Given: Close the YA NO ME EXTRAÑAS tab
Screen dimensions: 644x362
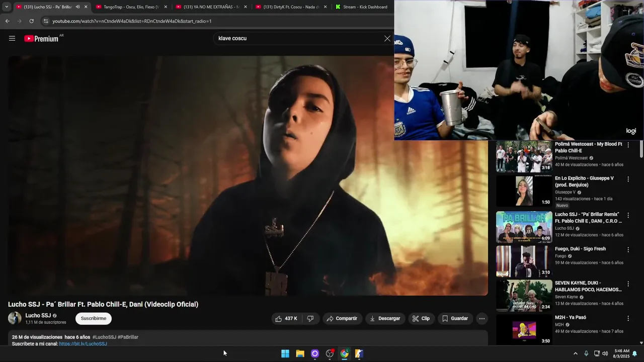Looking at the screenshot, I should (x=246, y=7).
